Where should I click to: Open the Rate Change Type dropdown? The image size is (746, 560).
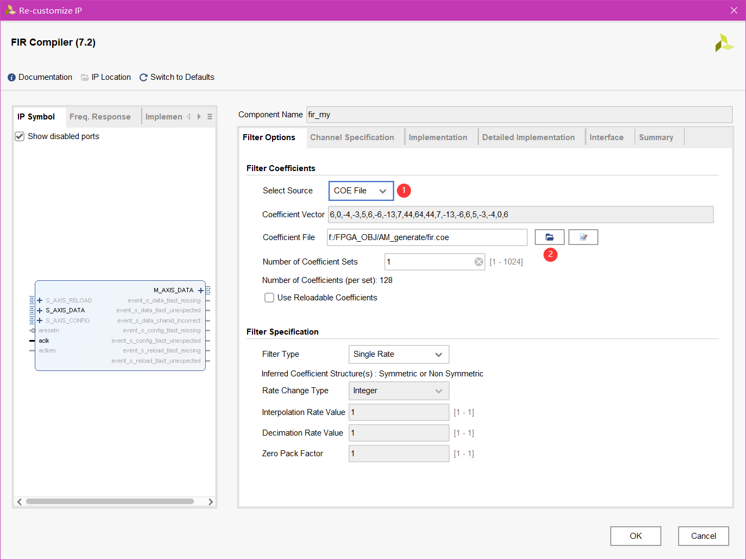[x=399, y=391]
